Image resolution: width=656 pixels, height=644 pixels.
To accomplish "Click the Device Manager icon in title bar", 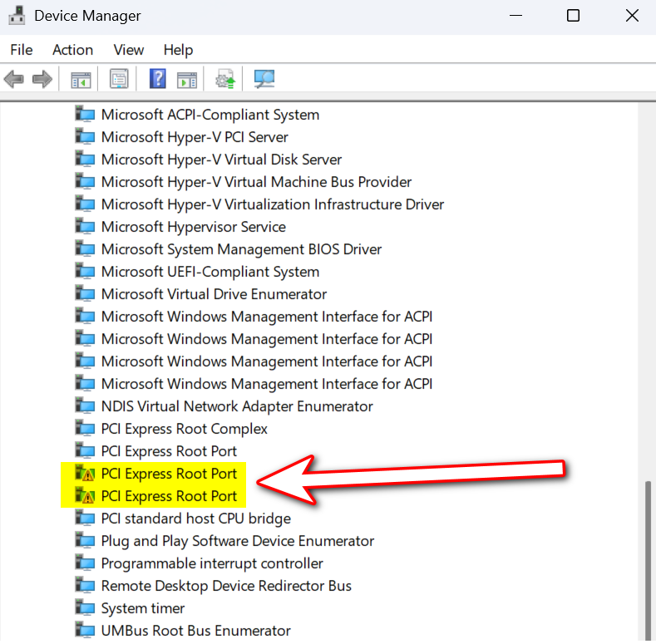I will point(17,16).
